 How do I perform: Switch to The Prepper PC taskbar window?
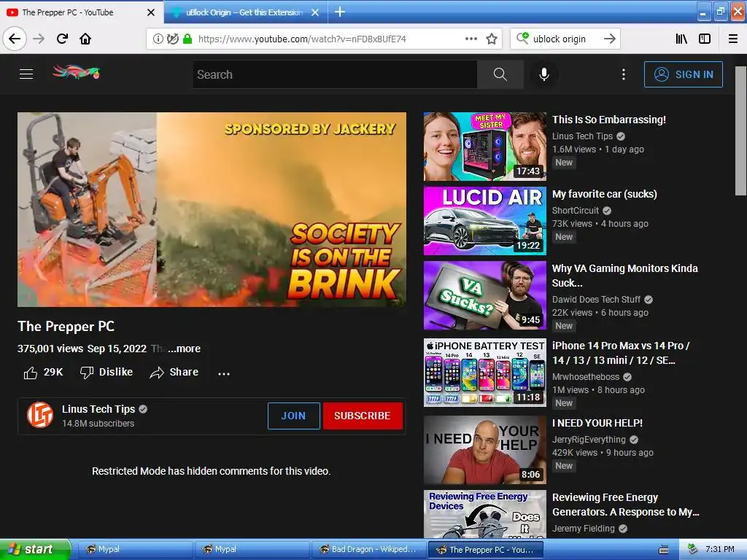click(x=486, y=550)
